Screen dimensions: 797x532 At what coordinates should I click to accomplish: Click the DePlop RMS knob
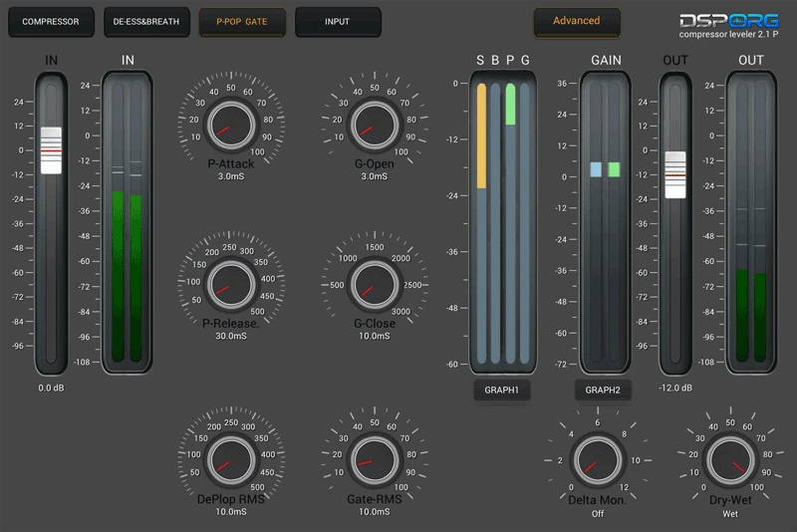[x=231, y=460]
